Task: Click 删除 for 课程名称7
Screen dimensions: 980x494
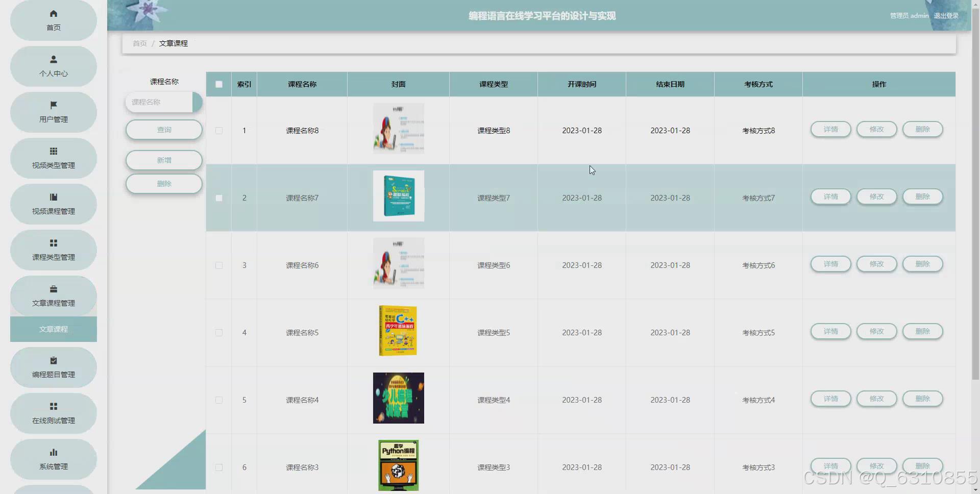Action: click(x=922, y=196)
